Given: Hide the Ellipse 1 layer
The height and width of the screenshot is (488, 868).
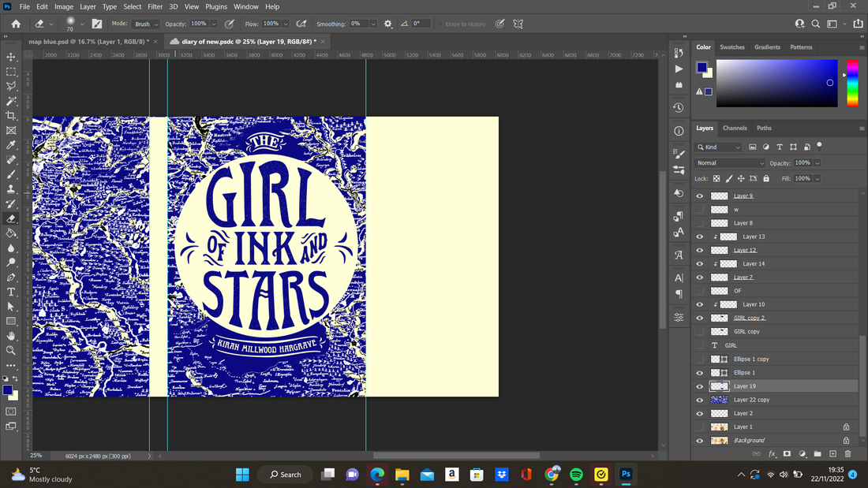Looking at the screenshot, I should click(x=700, y=373).
